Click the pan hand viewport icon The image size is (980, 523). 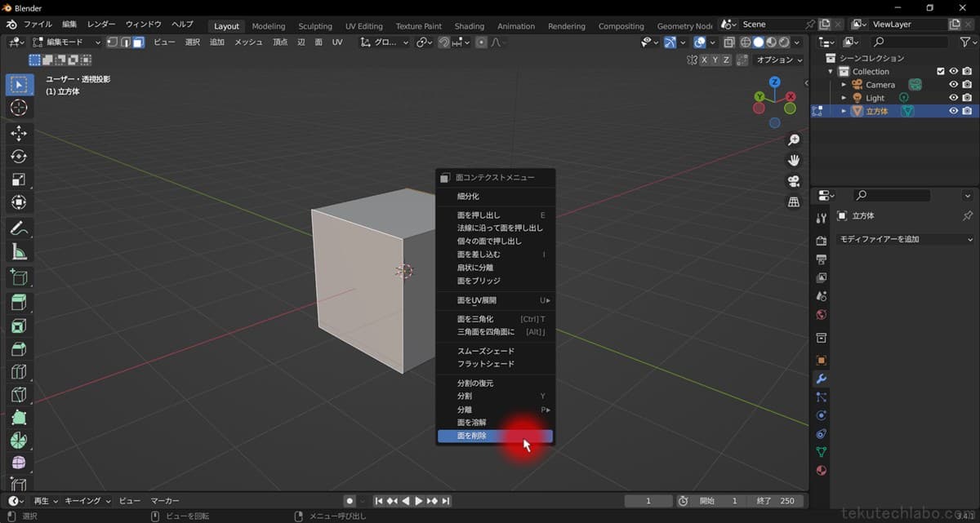[793, 160]
